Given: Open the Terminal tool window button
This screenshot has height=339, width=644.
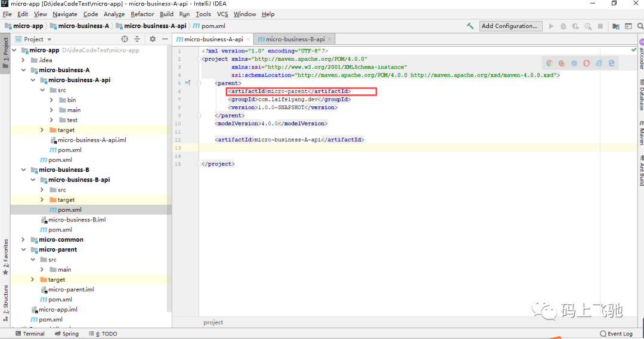Looking at the screenshot, I should tap(30, 334).
